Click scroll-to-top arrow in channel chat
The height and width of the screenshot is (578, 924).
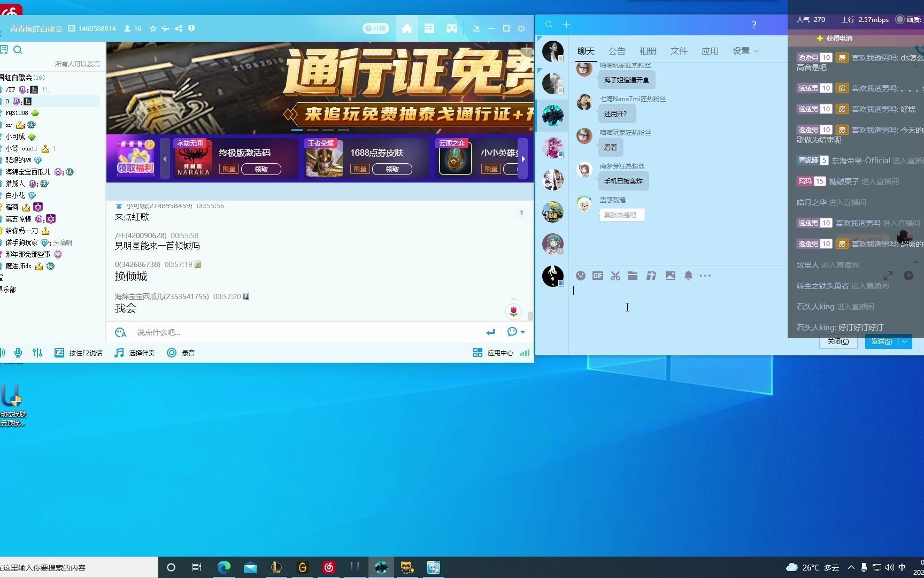click(x=521, y=213)
